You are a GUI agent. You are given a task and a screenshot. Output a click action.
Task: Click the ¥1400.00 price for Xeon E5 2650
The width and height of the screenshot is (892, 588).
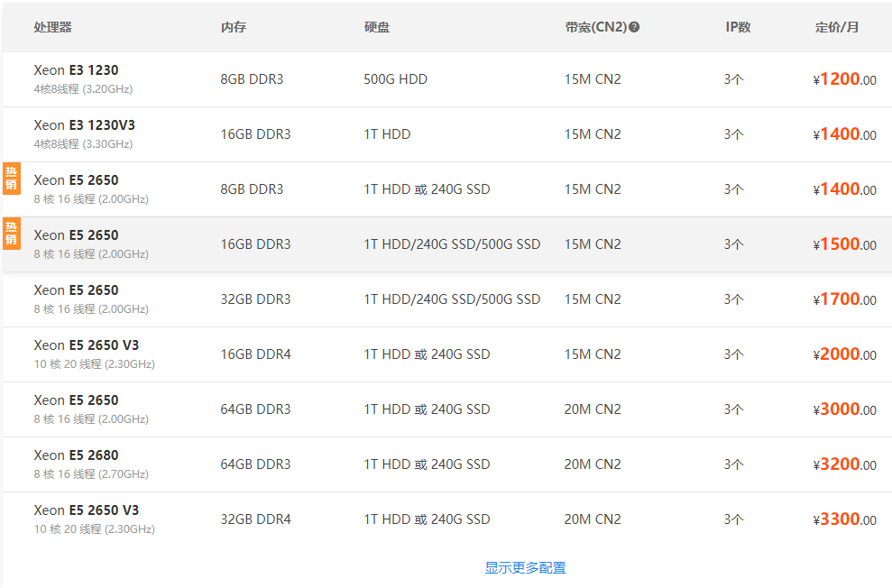845,189
